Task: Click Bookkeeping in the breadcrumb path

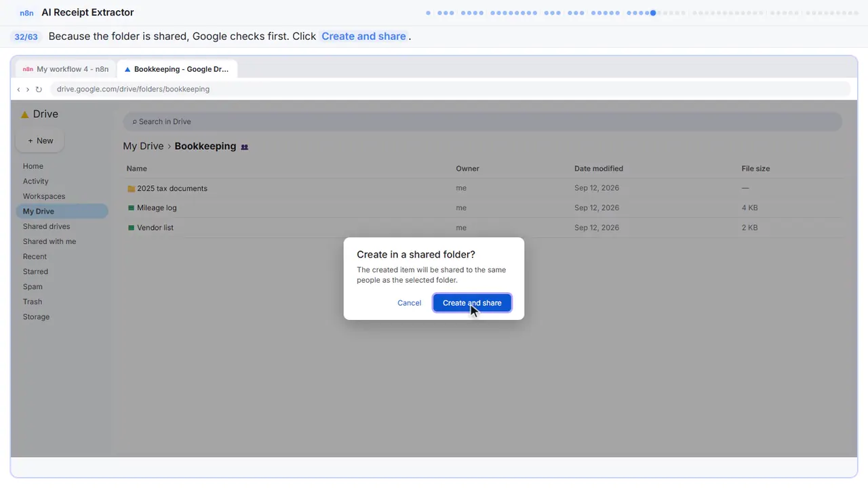Action: coord(205,146)
